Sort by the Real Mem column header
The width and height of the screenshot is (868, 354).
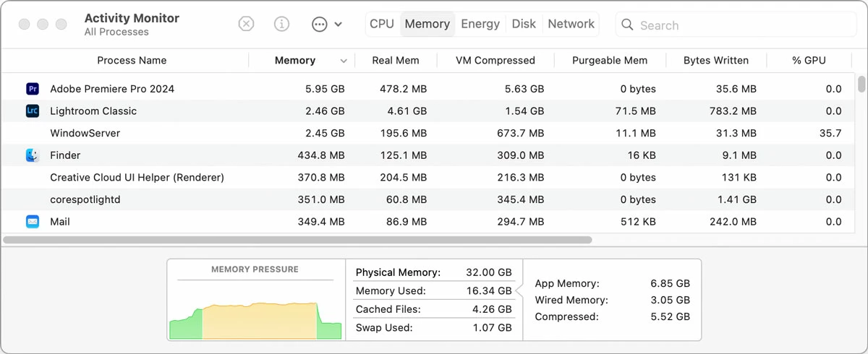pos(395,61)
